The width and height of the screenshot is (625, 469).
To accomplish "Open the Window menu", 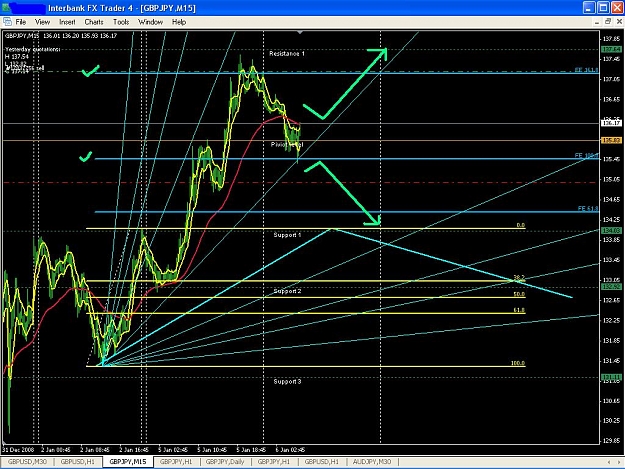I will click(150, 22).
